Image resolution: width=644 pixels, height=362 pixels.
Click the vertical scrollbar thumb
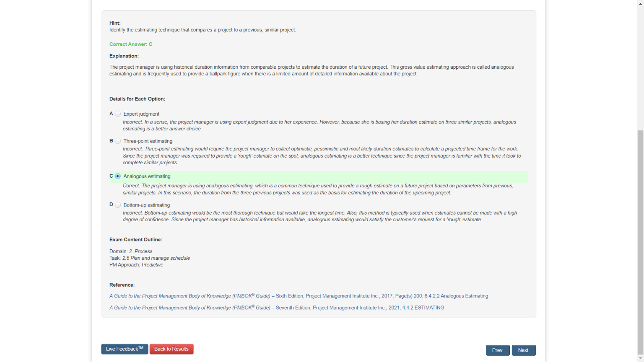pos(640,243)
